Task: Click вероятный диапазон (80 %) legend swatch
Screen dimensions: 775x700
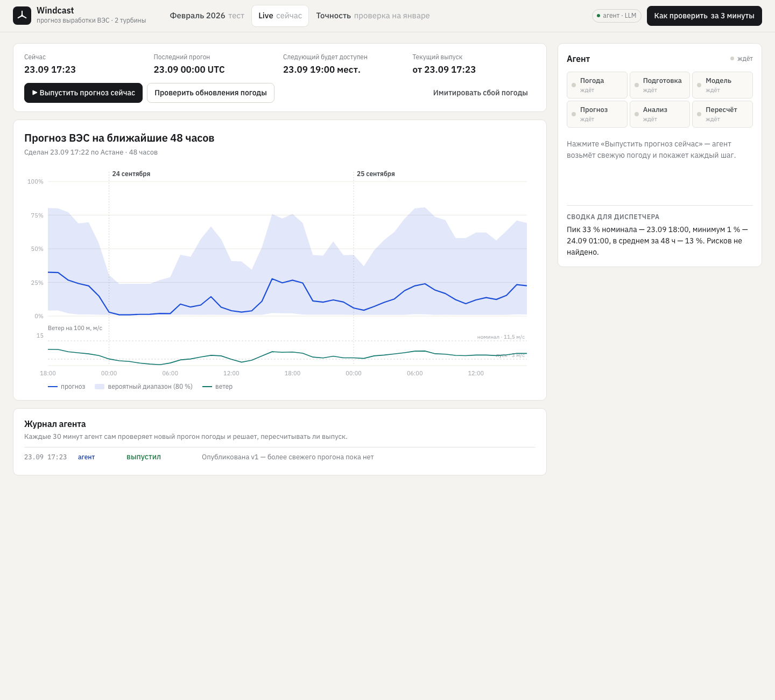Action: (100, 387)
